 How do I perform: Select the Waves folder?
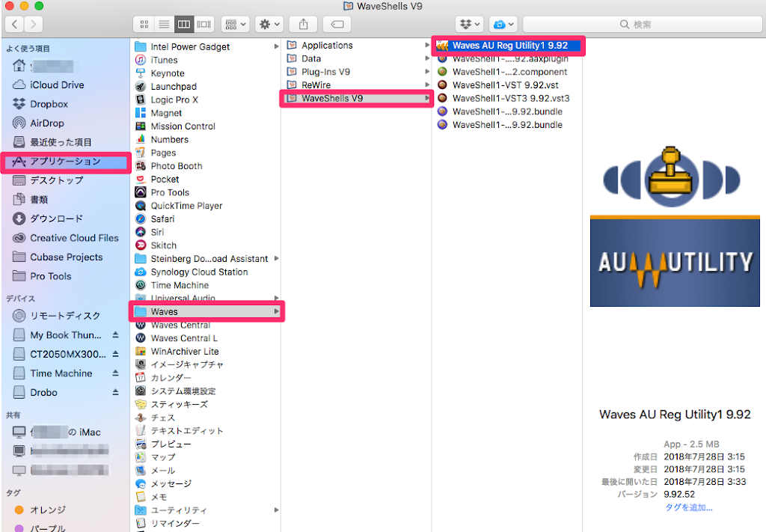(x=206, y=312)
